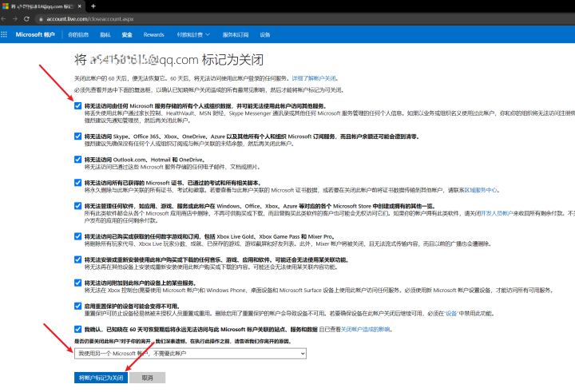This screenshot has height=392, width=575.
Task: Open the 你的信息 menu item
Action: coord(78,35)
